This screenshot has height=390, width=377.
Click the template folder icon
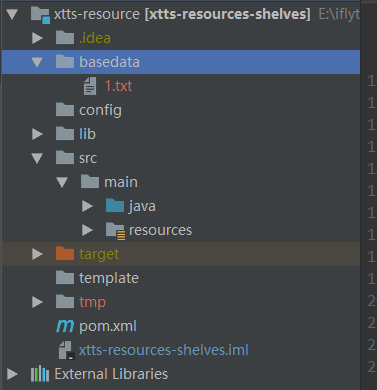(x=65, y=278)
